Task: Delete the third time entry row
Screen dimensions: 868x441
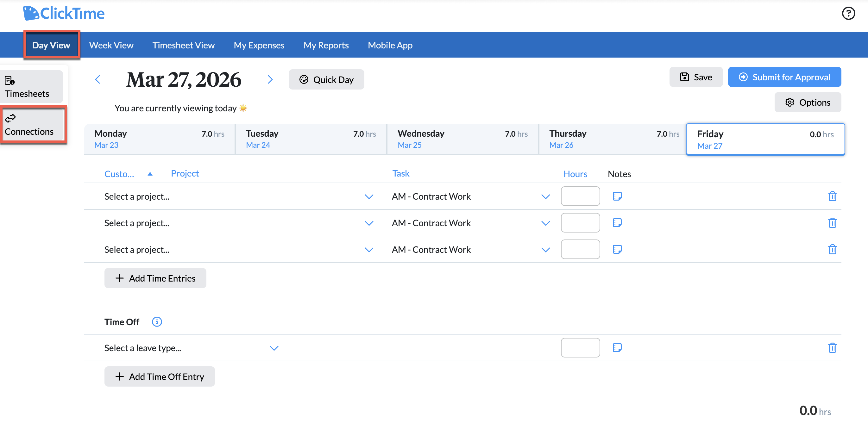Action: pyautogui.click(x=832, y=250)
